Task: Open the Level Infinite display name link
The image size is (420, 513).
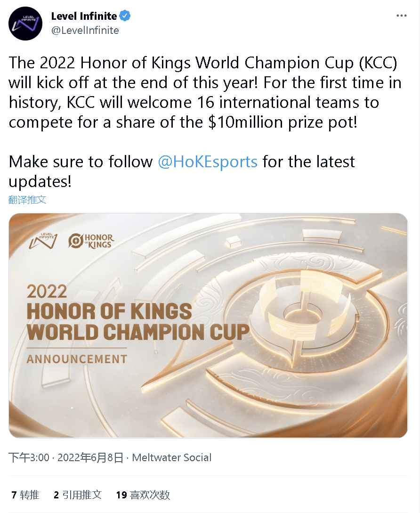Action: (x=84, y=16)
